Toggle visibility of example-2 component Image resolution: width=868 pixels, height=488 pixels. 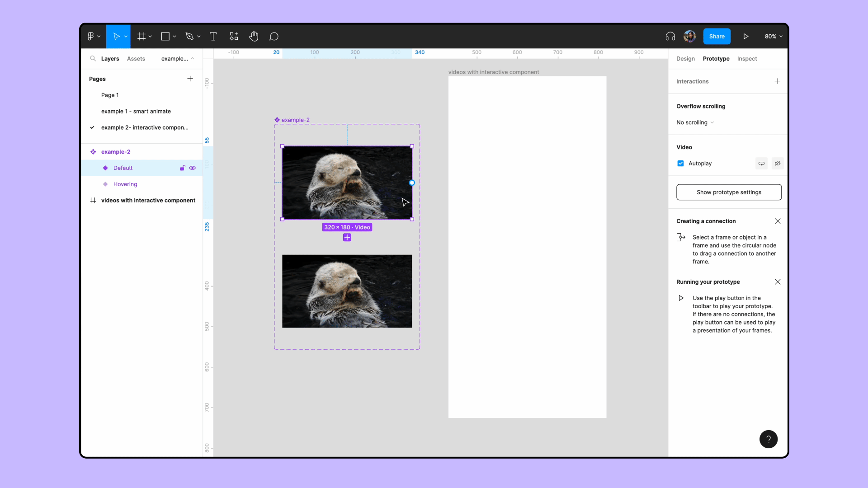click(193, 151)
